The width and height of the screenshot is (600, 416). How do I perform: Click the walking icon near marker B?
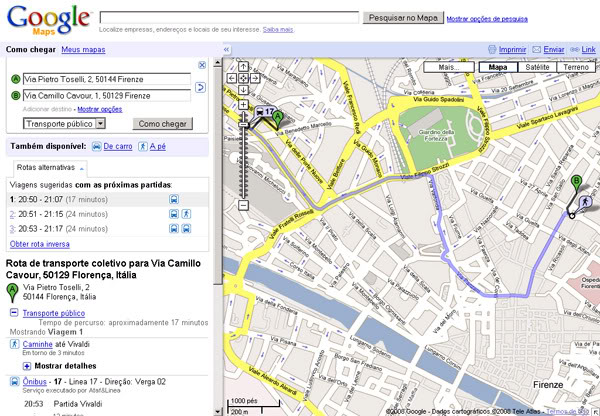585,202
